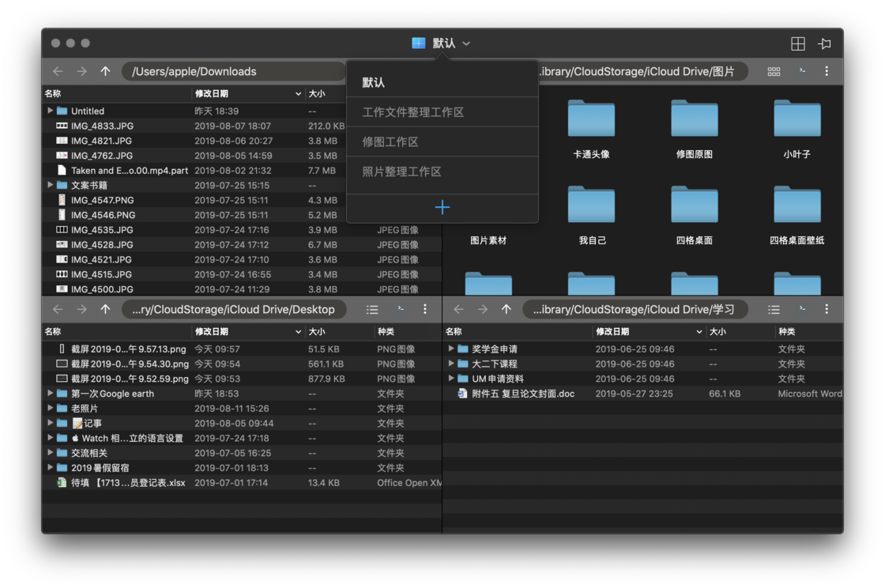Go up one directory in the Downloads pane
This screenshot has height=588, width=885.
tap(105, 71)
